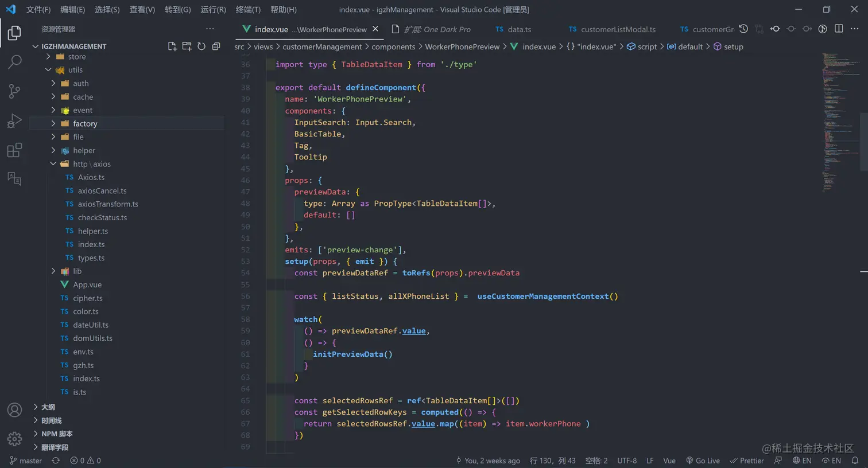Click the sync changes icon in status bar
Screen dimensions: 868x468
56,461
